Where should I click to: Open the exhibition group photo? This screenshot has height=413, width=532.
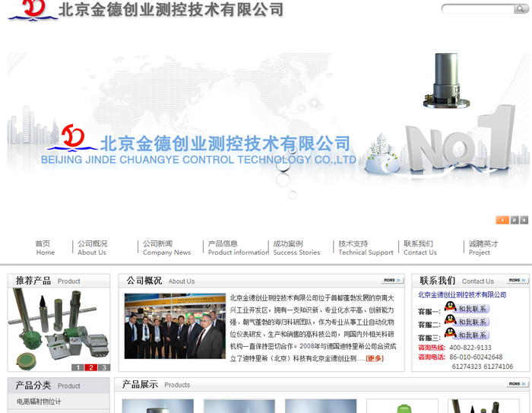[x=175, y=326]
